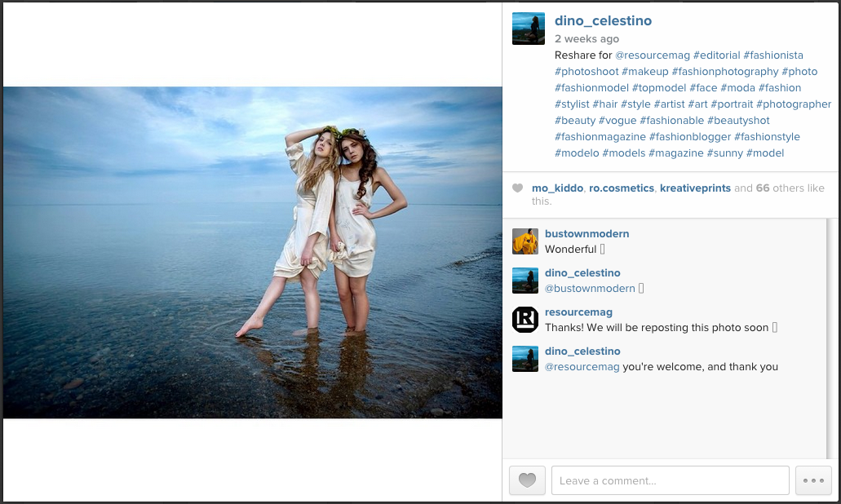Viewport: 841px width, 504px height.
Task: Click bustownmodern's yellow avatar
Action: coord(525,241)
